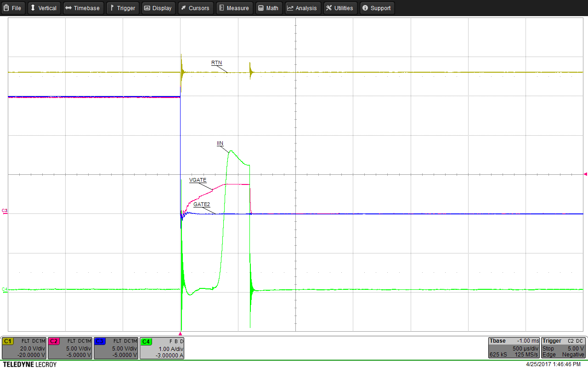This screenshot has height=368, width=588.
Task: Select the Cursors arrow icon
Action: [183, 8]
